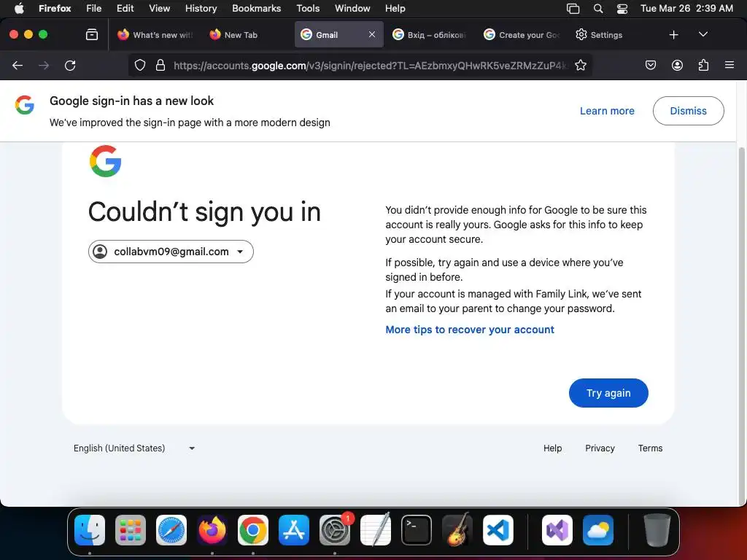Viewport: 747px width, 560px height.
Task: Open the Firefox hamburger menu
Action: [729, 65]
